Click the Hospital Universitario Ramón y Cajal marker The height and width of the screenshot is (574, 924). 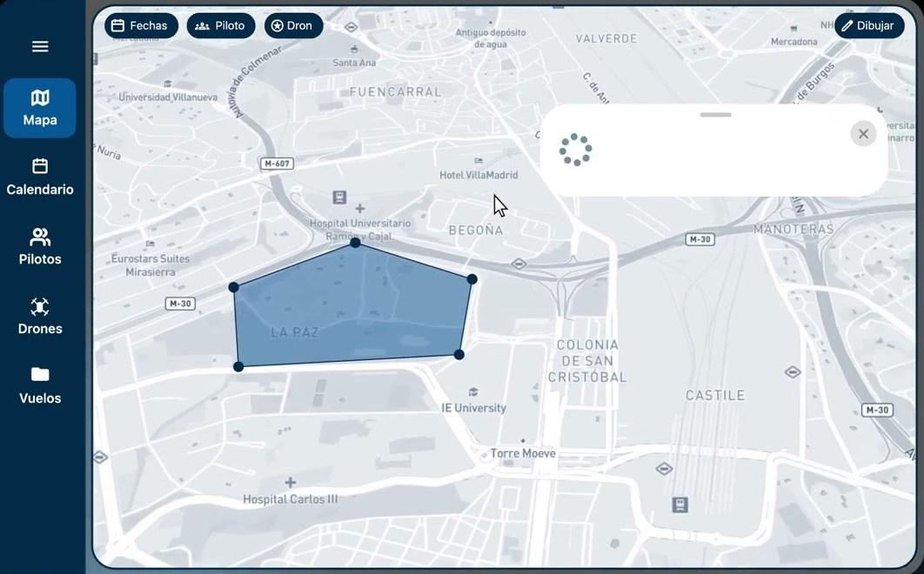click(359, 208)
